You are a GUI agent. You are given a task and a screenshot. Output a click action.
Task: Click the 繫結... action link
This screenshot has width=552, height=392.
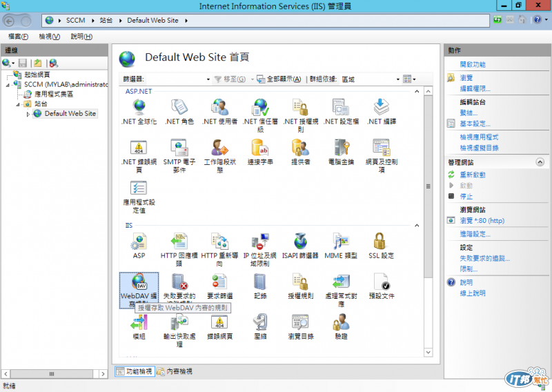[x=469, y=113]
